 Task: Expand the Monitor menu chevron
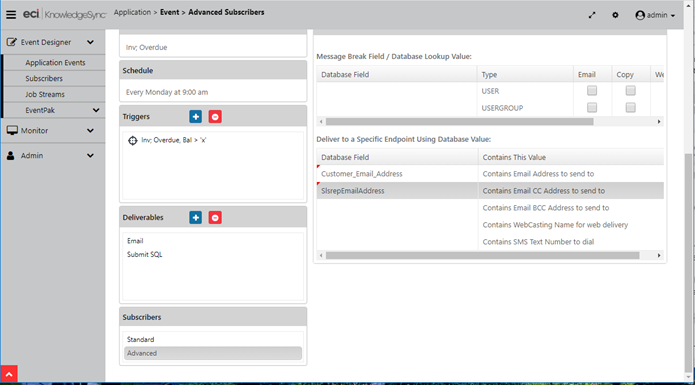(x=90, y=131)
